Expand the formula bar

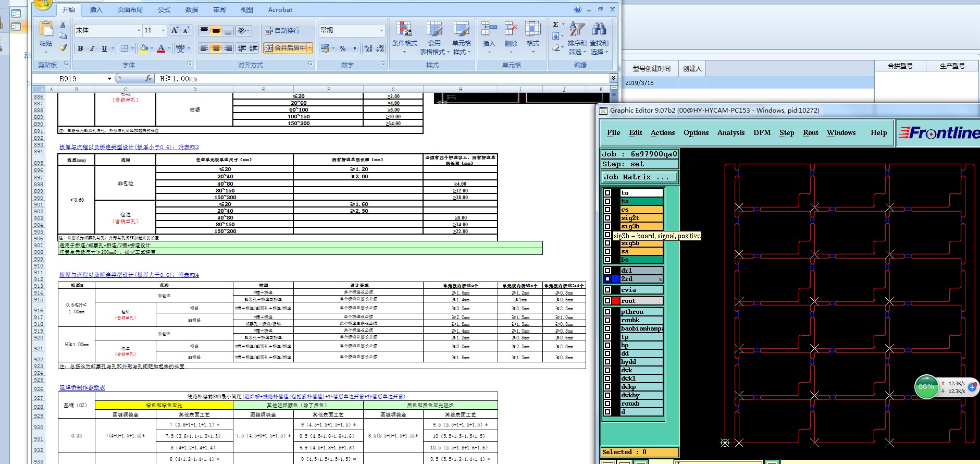coord(613,78)
